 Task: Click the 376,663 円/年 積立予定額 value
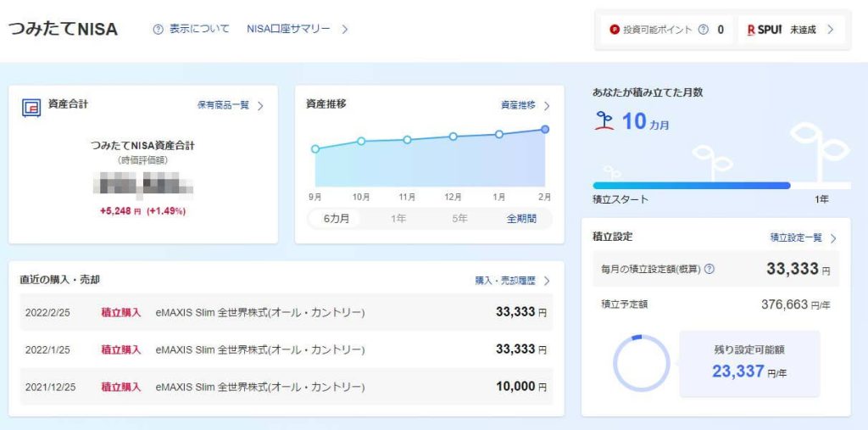click(796, 304)
